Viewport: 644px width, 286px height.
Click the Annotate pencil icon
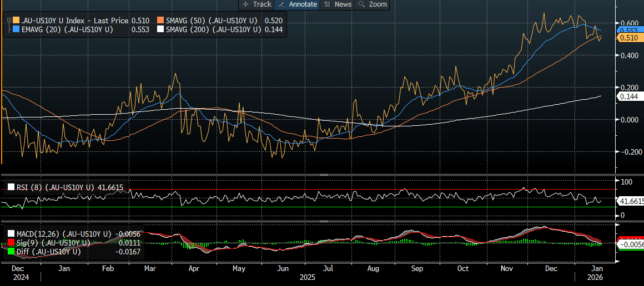click(282, 4)
